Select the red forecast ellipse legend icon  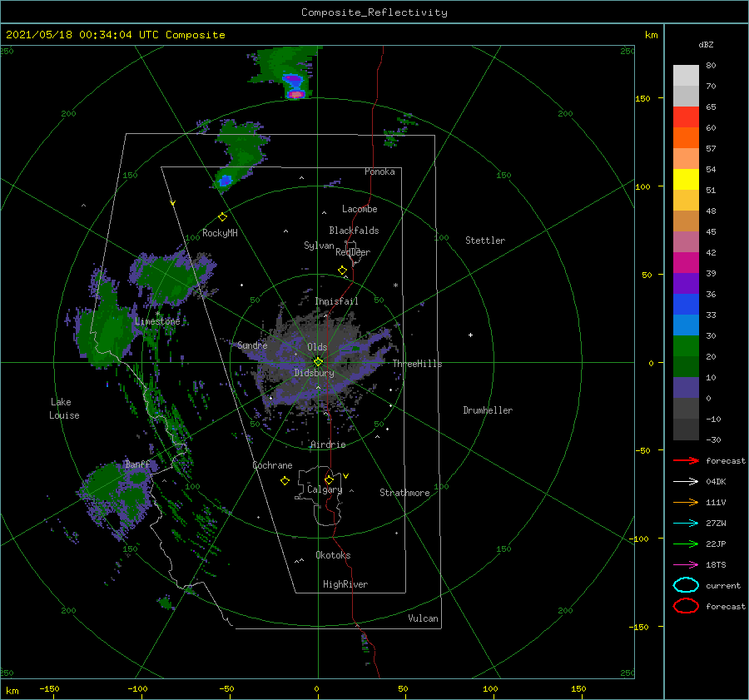pos(686,606)
